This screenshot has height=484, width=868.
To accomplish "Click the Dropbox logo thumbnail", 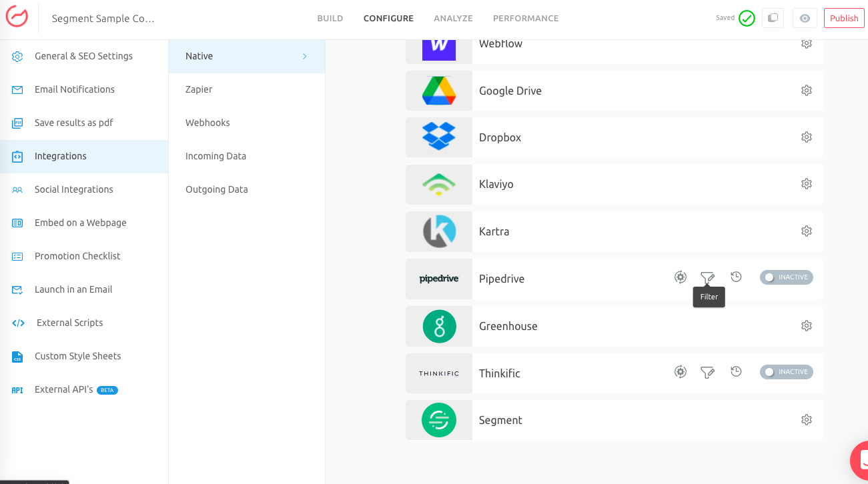I will pyautogui.click(x=439, y=137).
